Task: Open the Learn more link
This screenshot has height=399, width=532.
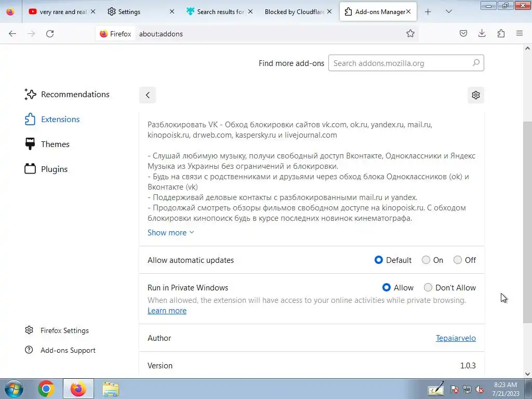Action: 167,311
